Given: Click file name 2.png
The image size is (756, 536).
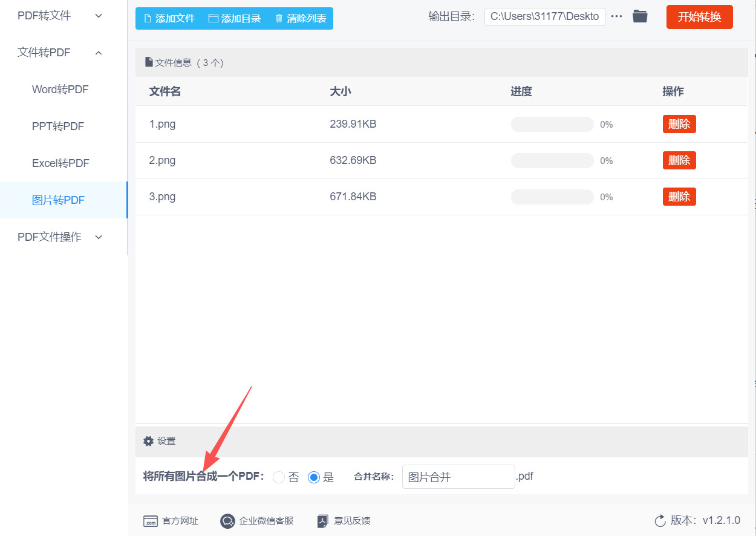Looking at the screenshot, I should click(163, 161).
